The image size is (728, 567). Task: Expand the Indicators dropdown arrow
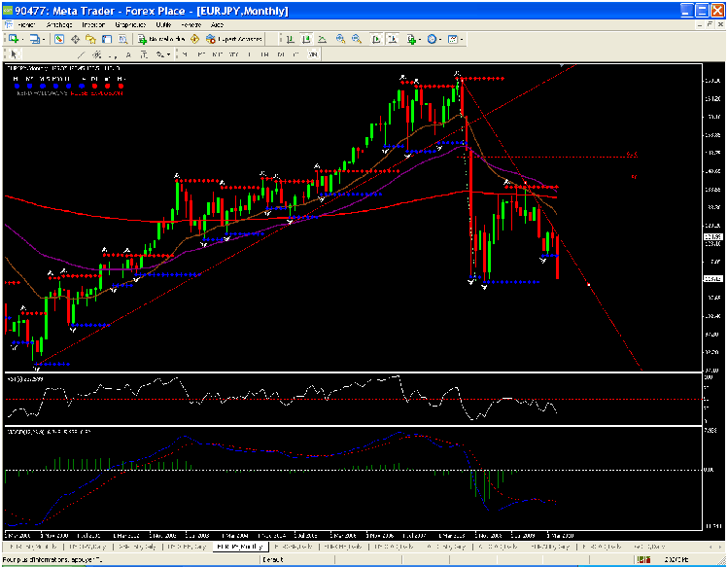pyautogui.click(x=420, y=40)
